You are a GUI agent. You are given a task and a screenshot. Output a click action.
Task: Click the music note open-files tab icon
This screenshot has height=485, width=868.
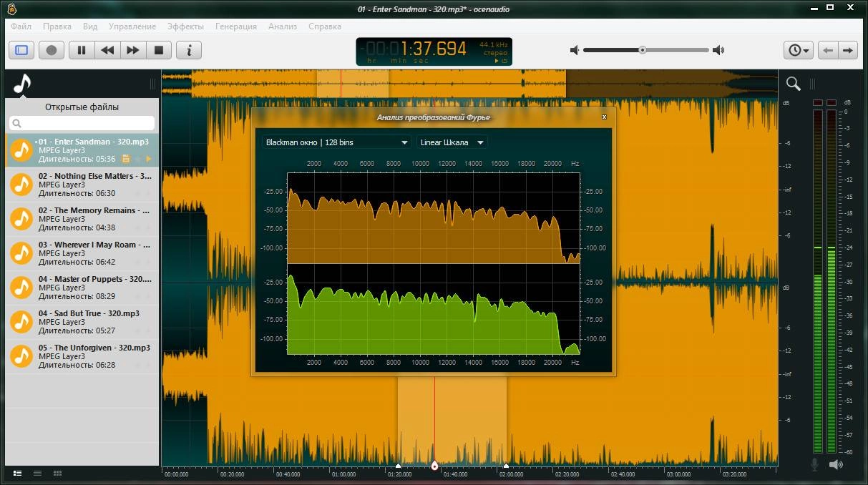22,83
